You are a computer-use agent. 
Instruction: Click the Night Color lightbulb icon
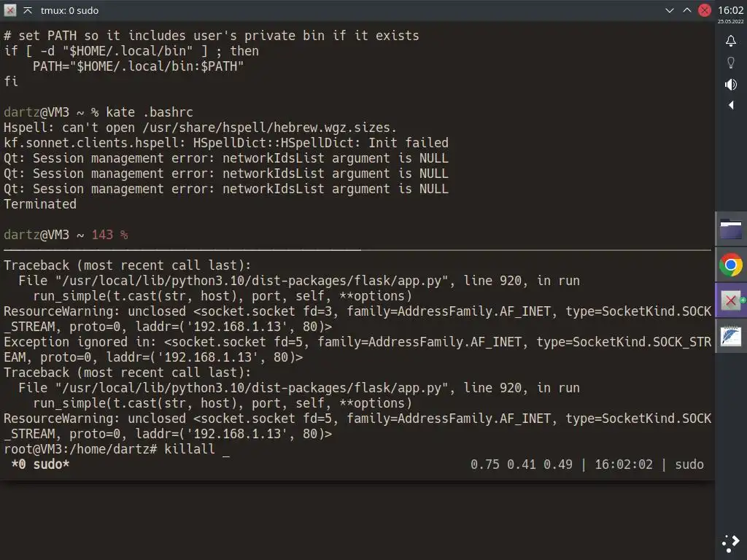[x=730, y=63]
